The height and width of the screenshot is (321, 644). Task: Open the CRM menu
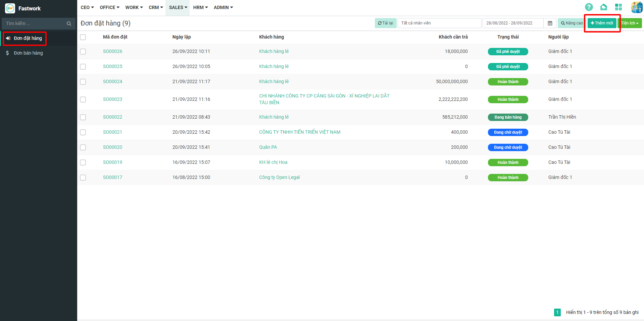156,7
